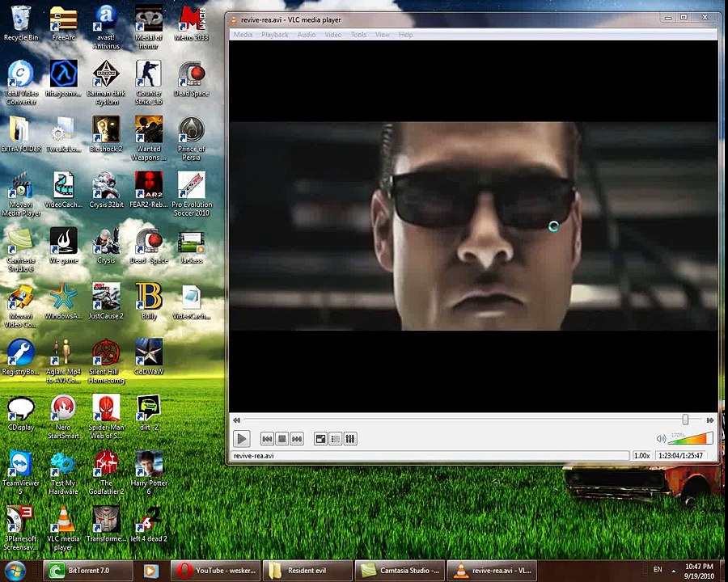Mute audio with the VLC speaker icon

pos(661,439)
